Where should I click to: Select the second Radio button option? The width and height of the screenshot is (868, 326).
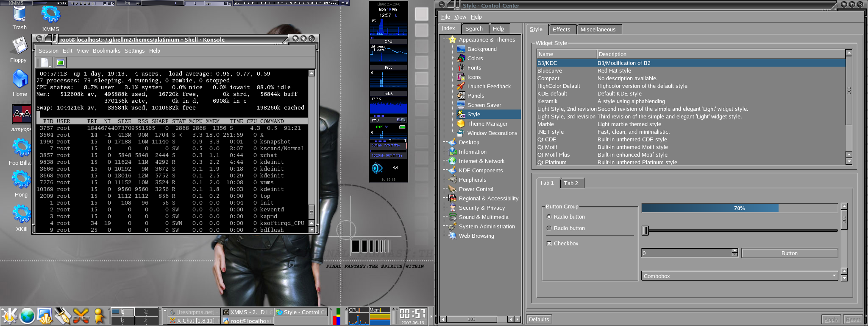point(549,228)
